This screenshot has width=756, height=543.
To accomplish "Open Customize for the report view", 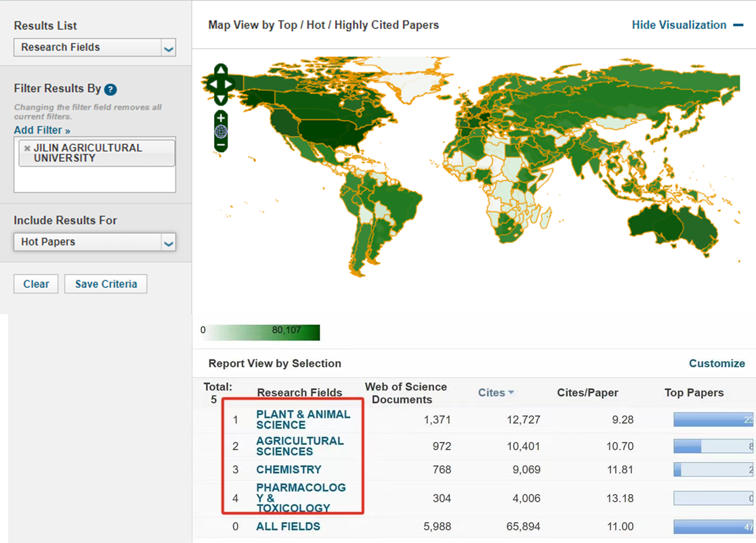I will tap(717, 364).
